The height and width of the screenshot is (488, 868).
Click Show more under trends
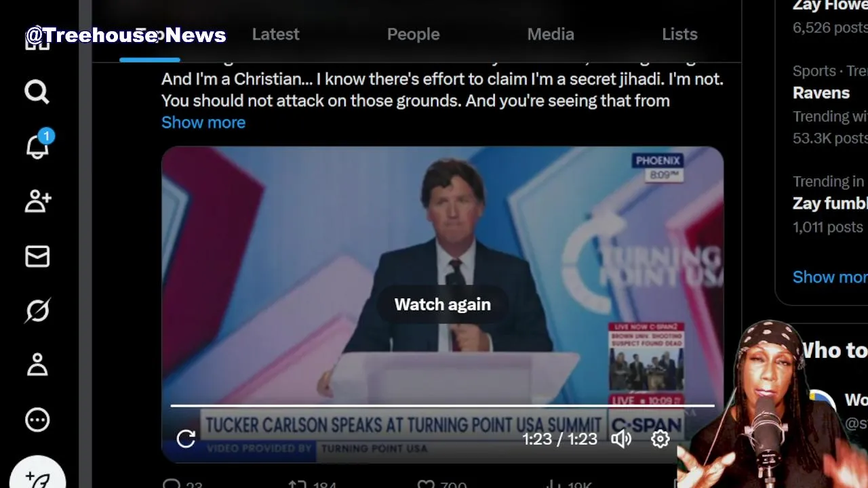click(x=830, y=277)
